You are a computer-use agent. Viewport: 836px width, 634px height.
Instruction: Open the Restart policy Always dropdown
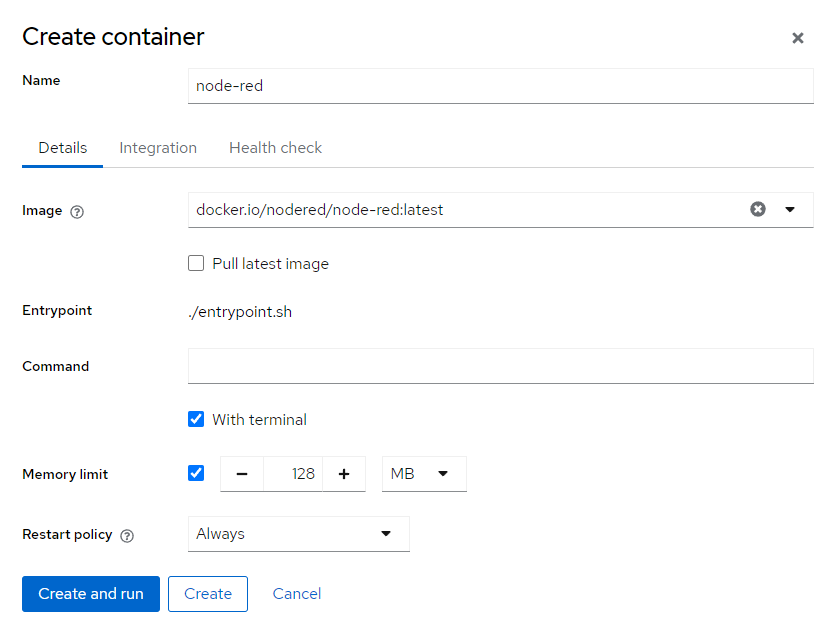coord(298,534)
